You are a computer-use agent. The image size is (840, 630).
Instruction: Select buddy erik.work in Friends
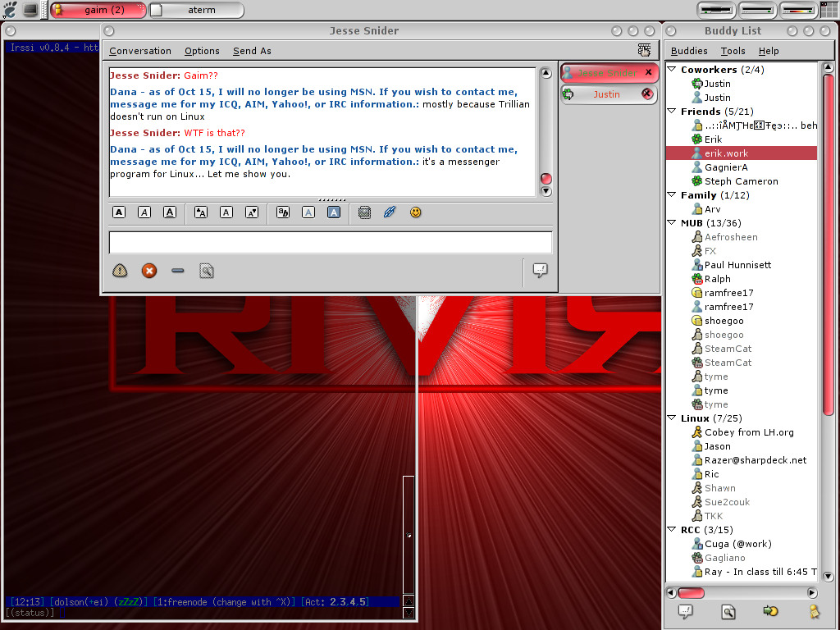click(x=742, y=153)
